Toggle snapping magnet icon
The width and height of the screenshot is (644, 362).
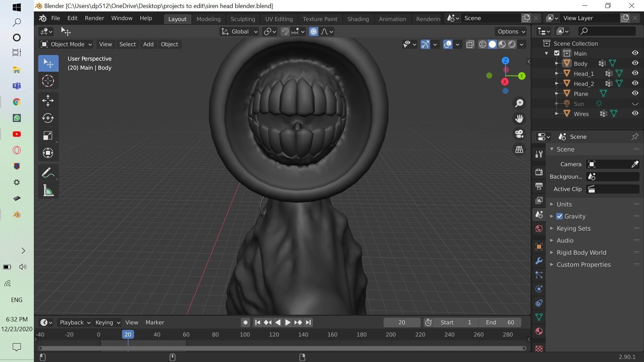[285, 32]
